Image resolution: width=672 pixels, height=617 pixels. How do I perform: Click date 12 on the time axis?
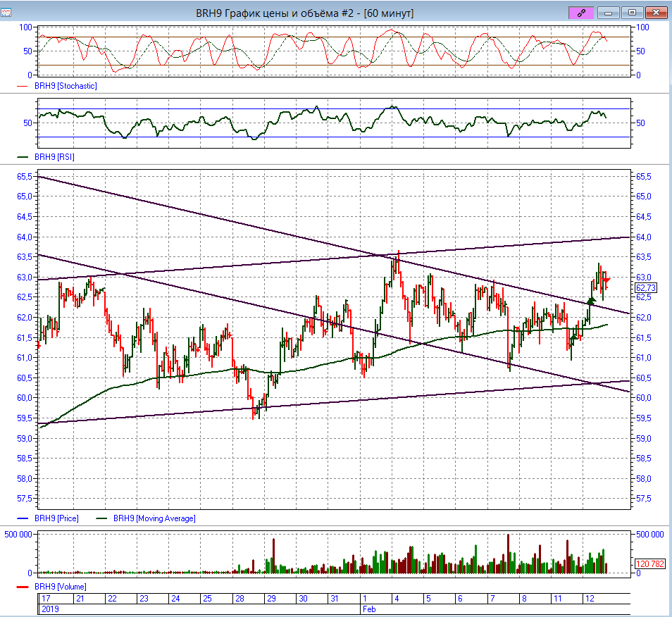(589, 598)
